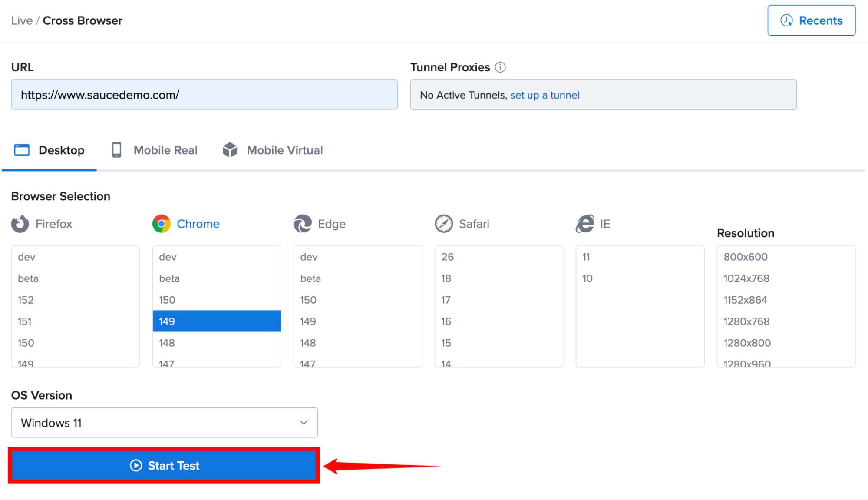Click the Firefox browser icon
The image size is (868, 500).
[x=20, y=224]
